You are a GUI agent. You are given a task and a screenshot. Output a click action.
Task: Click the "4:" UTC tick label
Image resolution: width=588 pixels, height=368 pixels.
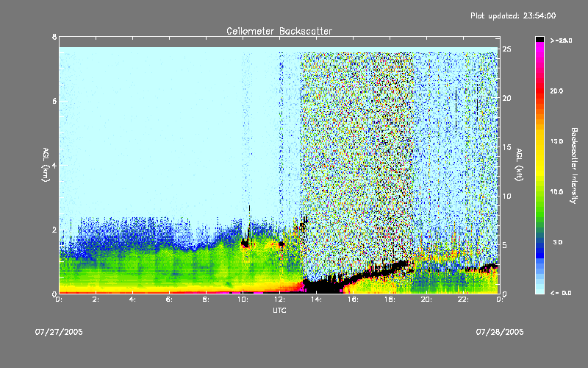133,300
